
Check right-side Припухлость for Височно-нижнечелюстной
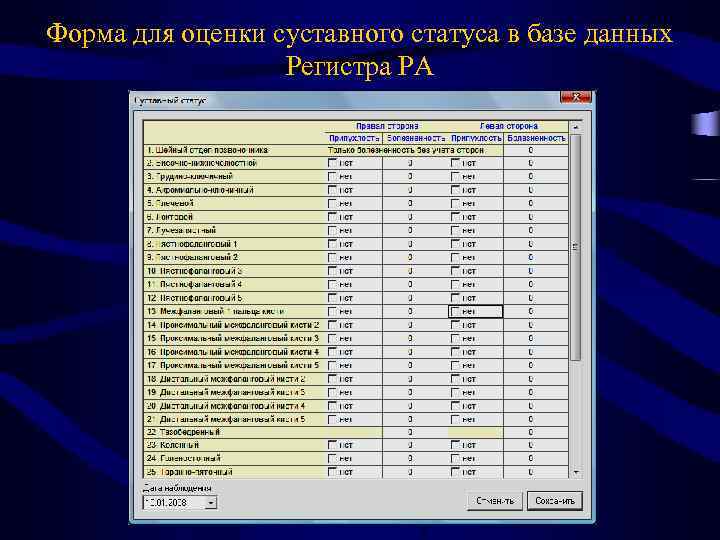tap(332, 163)
